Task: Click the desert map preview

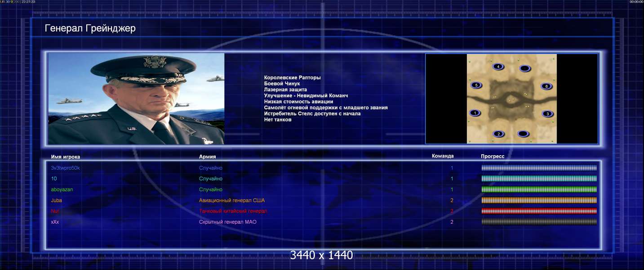Action: coord(511,99)
